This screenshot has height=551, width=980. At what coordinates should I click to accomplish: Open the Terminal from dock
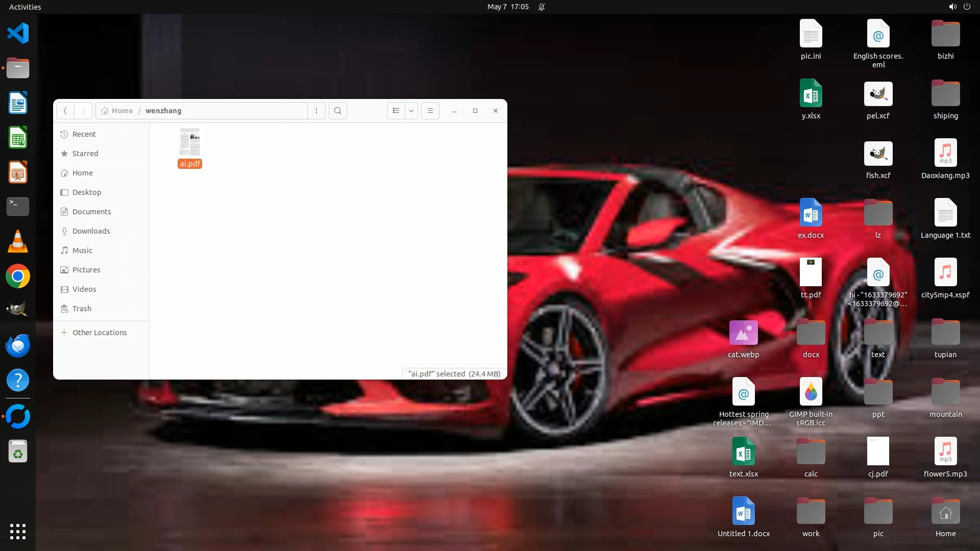(x=18, y=207)
